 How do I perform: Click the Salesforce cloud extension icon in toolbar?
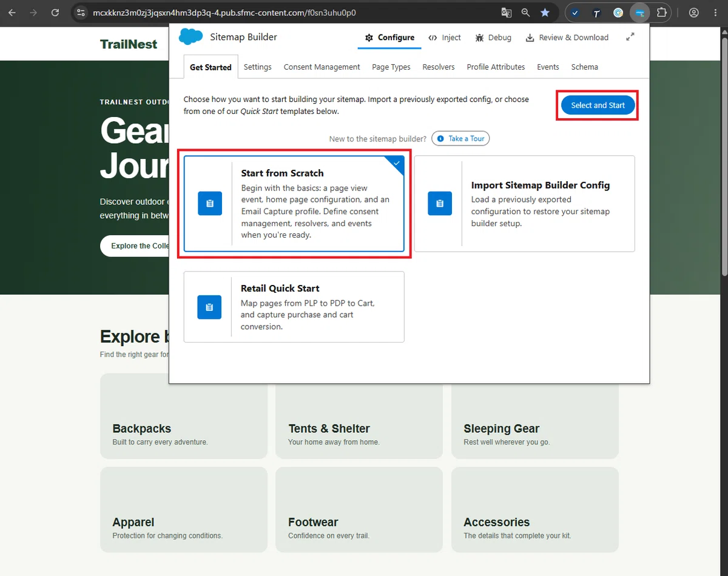(x=639, y=13)
